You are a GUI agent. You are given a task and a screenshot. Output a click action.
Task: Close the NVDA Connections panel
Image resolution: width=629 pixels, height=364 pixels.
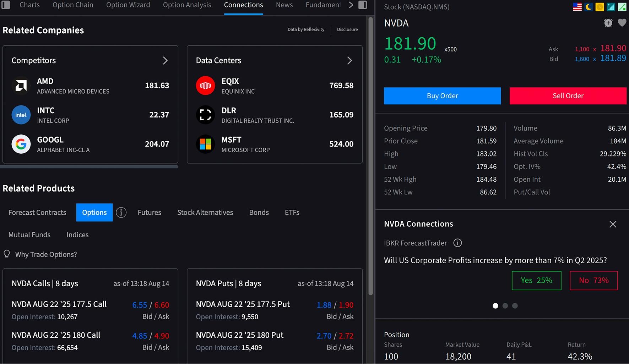(613, 224)
